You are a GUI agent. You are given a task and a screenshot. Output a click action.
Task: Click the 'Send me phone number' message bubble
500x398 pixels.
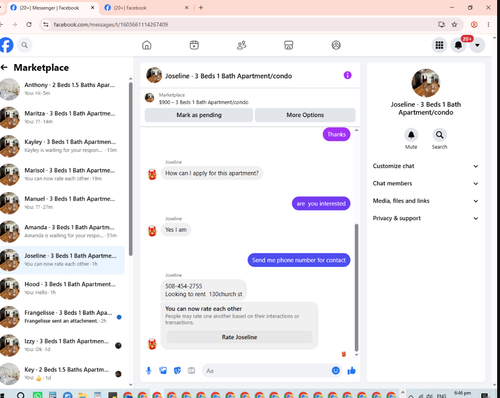coord(299,260)
